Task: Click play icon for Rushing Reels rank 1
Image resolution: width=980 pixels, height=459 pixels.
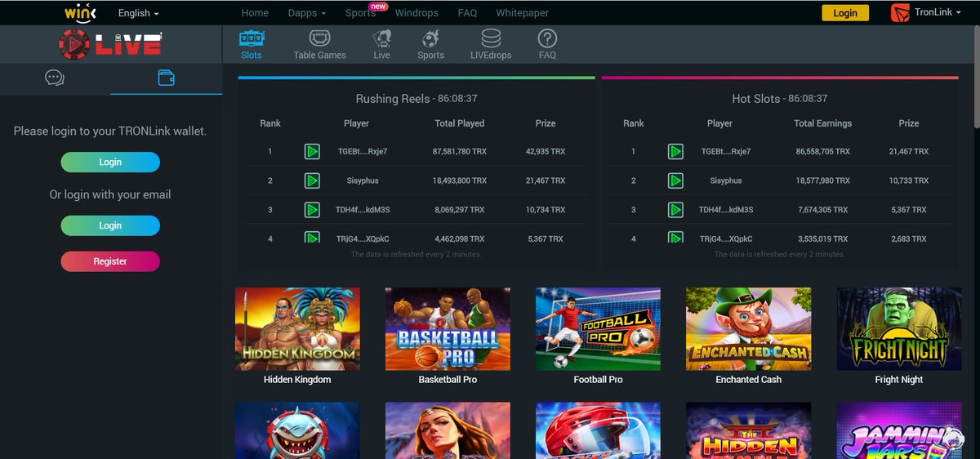Action: pos(312,151)
